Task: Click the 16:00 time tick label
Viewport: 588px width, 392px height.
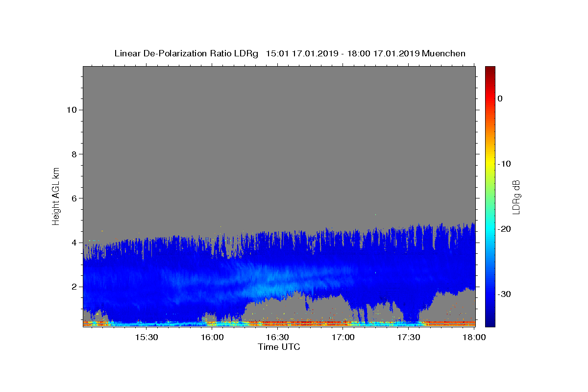Action: [x=212, y=337]
